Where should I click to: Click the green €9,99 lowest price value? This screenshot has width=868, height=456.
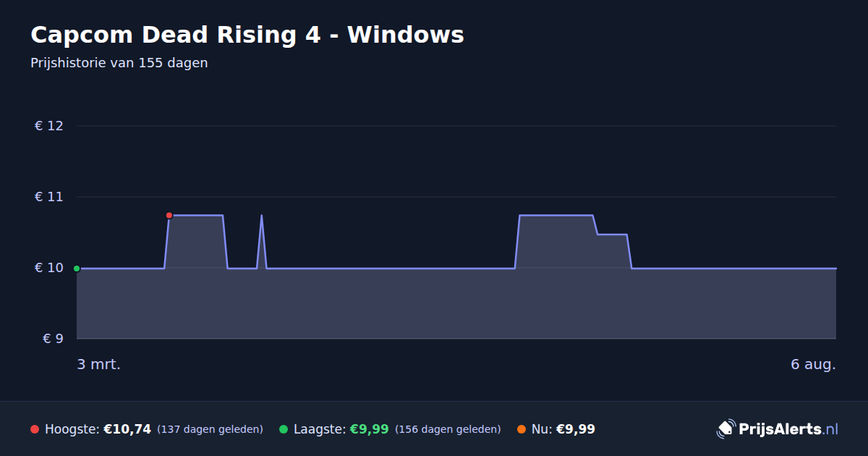(370, 429)
